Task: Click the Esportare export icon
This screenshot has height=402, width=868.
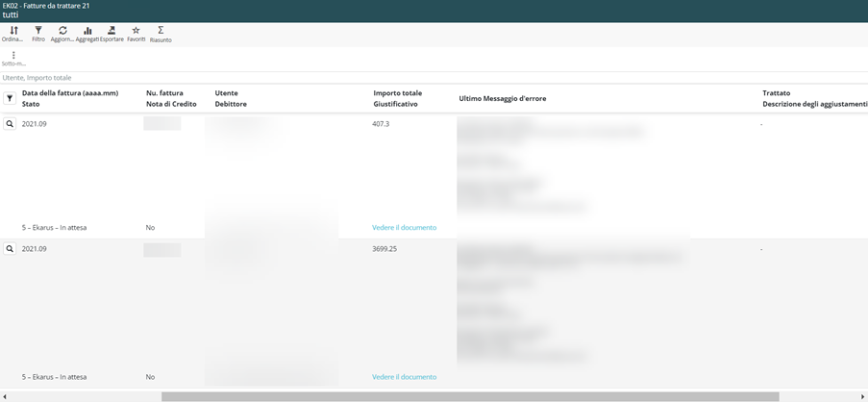Action: click(112, 32)
